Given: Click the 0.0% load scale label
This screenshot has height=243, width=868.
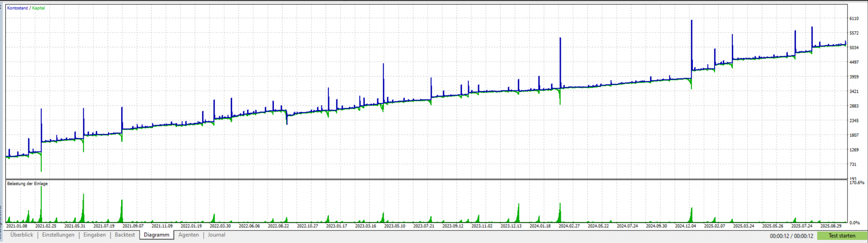Looking at the screenshot, I should pyautogui.click(x=854, y=223).
